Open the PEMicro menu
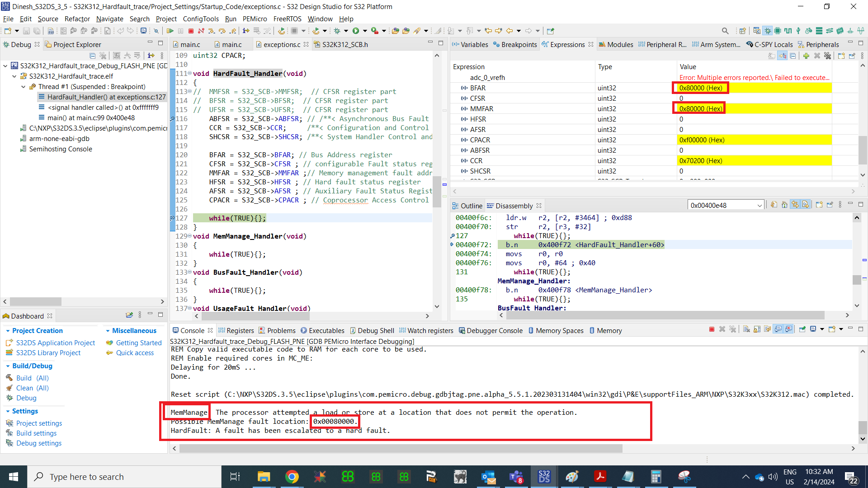868x488 pixels. click(255, 19)
